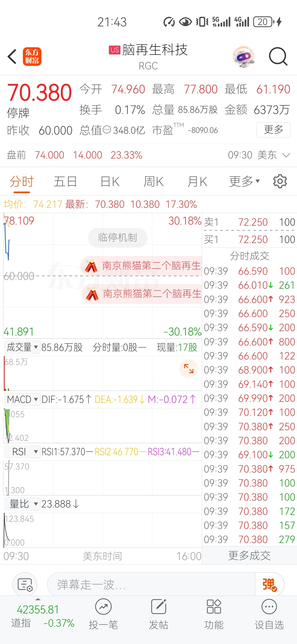Screen dimensions: 297x644
Task: Open second 南京熊猫第二个脑再生 danmaku banner
Action: click(x=142, y=294)
